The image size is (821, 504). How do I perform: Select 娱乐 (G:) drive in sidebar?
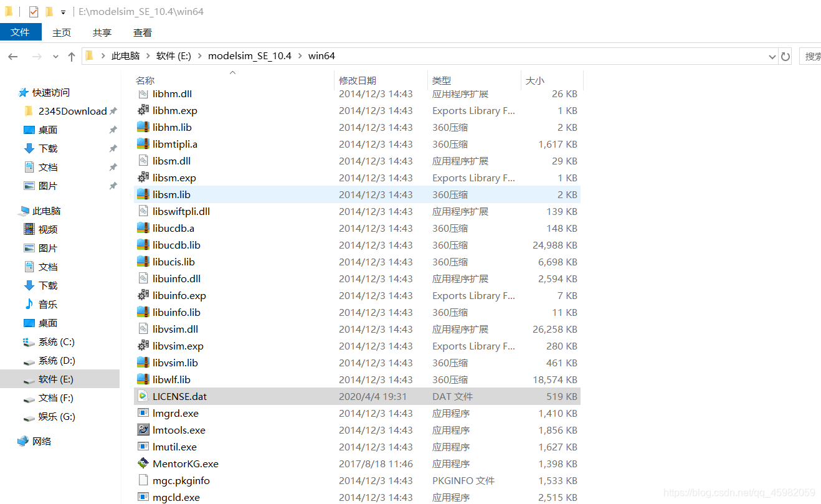[57, 416]
